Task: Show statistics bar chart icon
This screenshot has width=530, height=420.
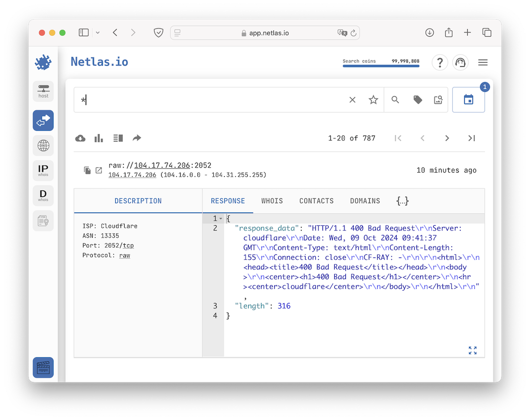Action: coord(99,138)
